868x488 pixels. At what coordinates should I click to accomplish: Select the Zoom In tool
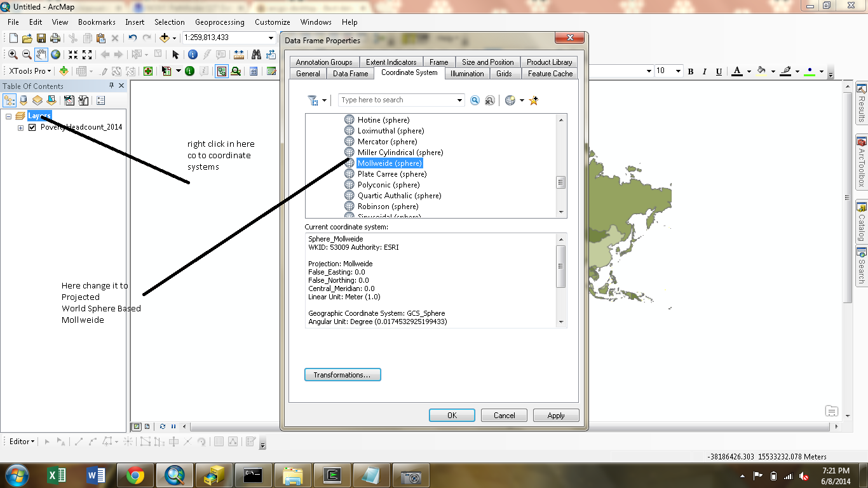point(13,55)
